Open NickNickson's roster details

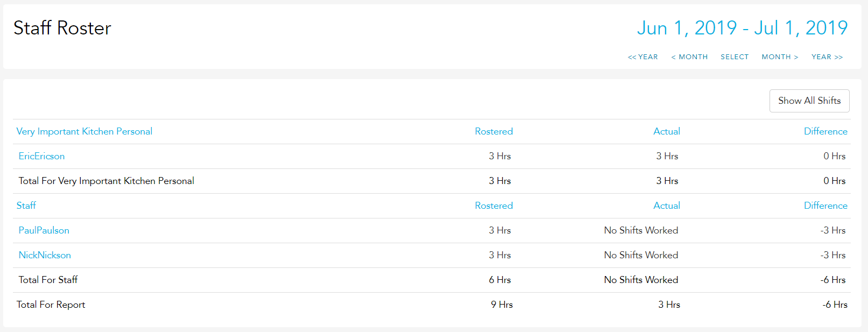point(45,255)
